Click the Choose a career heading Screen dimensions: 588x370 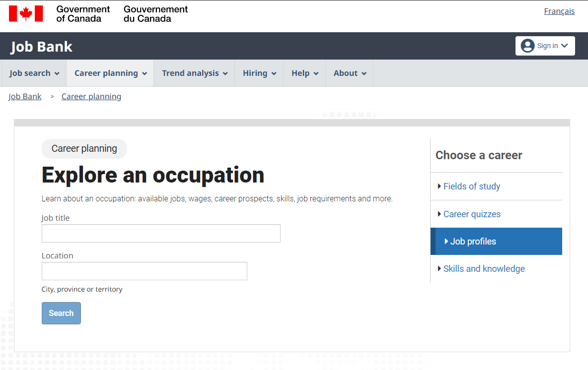(479, 155)
